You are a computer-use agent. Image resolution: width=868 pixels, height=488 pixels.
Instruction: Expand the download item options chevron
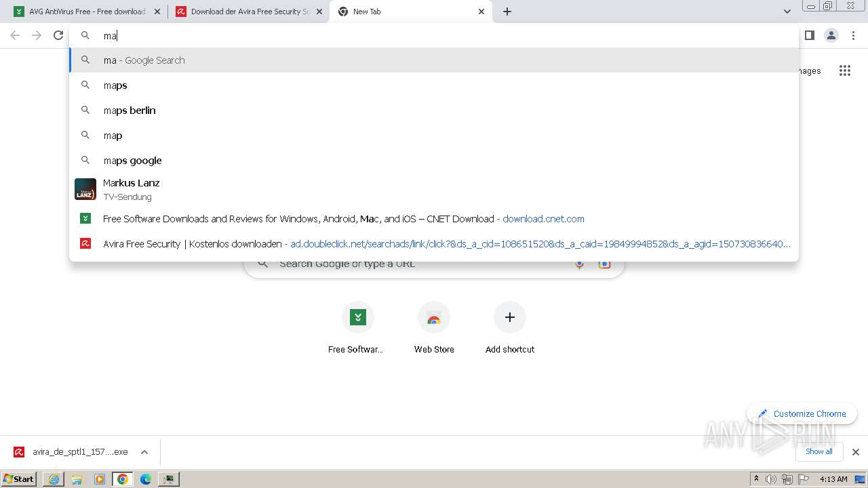pyautogui.click(x=144, y=452)
